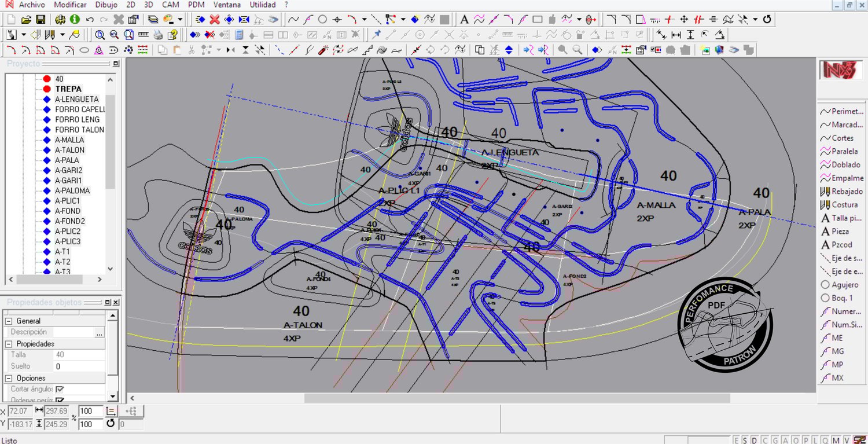Image resolution: width=868 pixels, height=444 pixels.
Task: Click the horizontal dimension icon
Action: [x=676, y=35]
